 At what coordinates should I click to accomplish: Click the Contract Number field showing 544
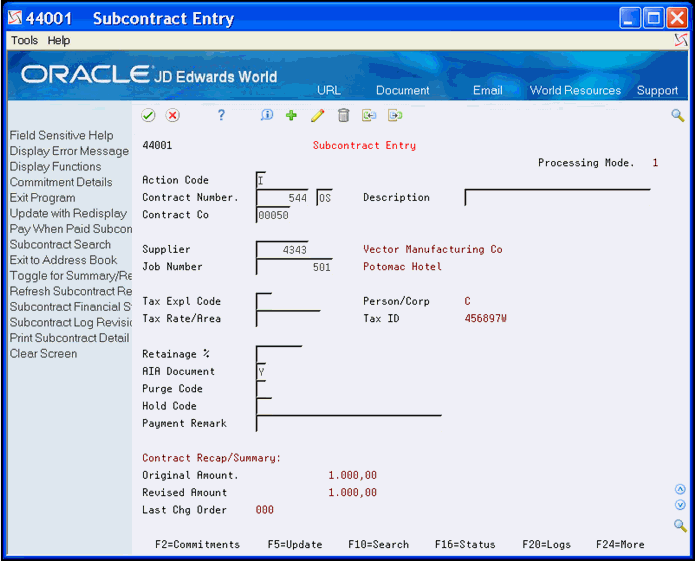[282, 198]
